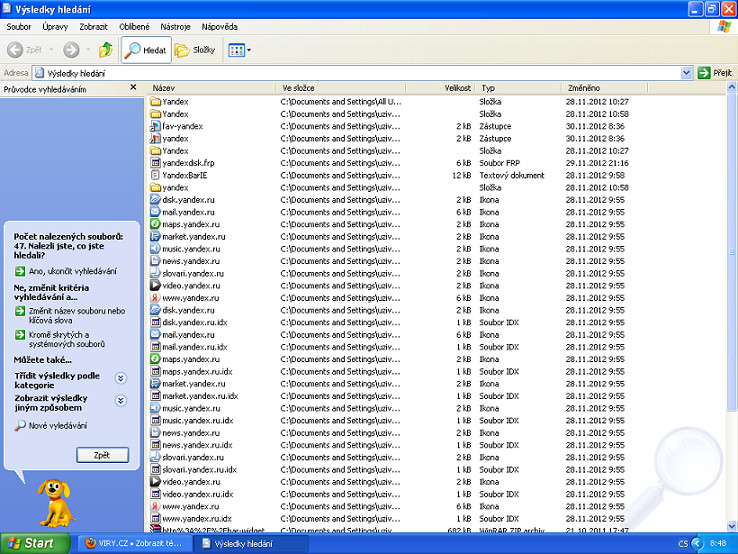Select the yandexdisk.frp file icon
Image resolution: width=738 pixels, height=554 pixels.
coord(155,163)
